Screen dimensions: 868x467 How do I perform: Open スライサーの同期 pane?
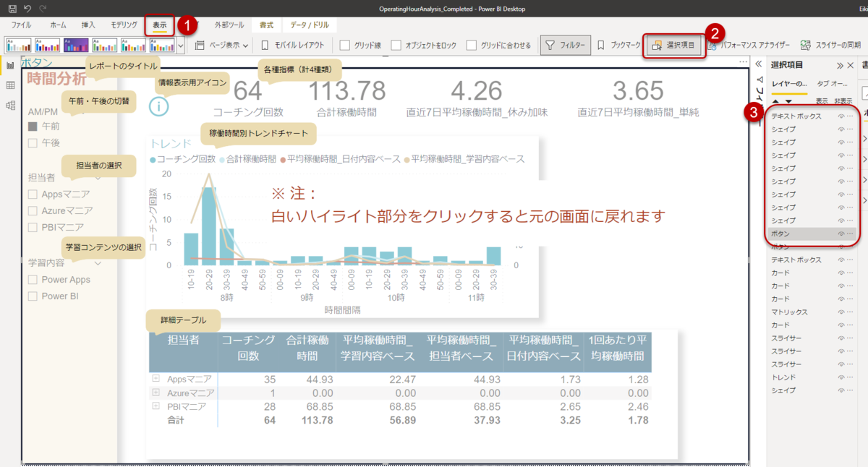[x=830, y=45]
